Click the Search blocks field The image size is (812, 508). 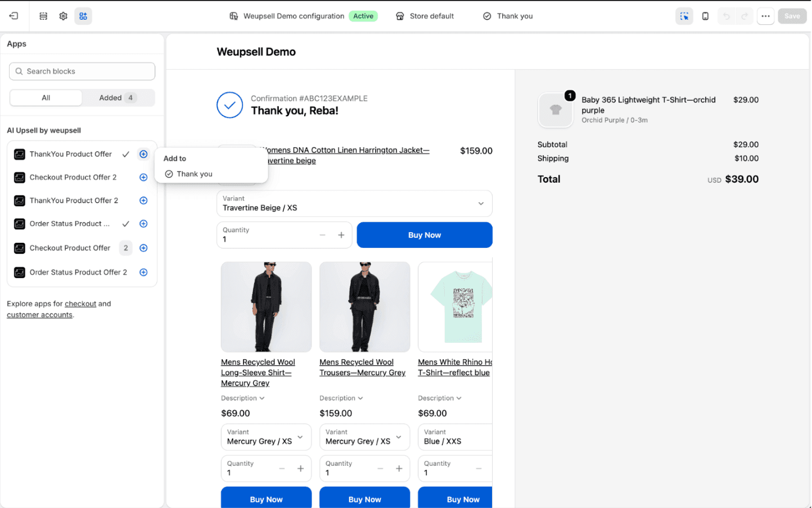(x=82, y=71)
